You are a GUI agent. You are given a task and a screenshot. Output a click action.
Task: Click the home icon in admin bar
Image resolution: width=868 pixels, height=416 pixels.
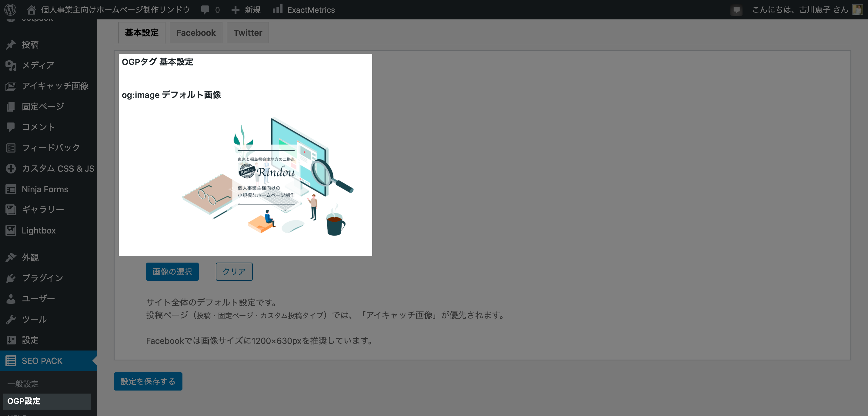pyautogui.click(x=31, y=10)
